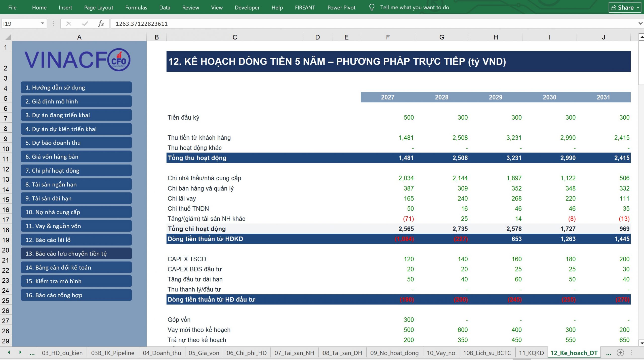644x360 pixels.
Task: Go to 2. Giả định mô hình
Action: point(76,101)
